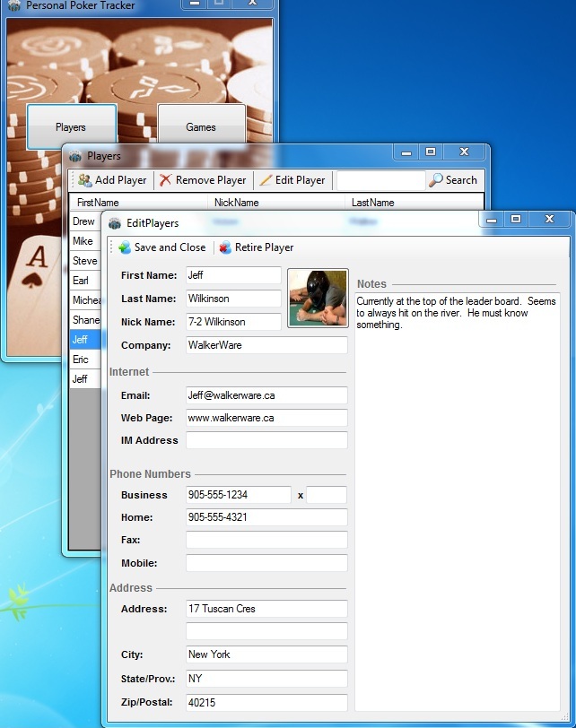Image resolution: width=576 pixels, height=728 pixels.
Task: Focus the player search text box
Action: [380, 180]
